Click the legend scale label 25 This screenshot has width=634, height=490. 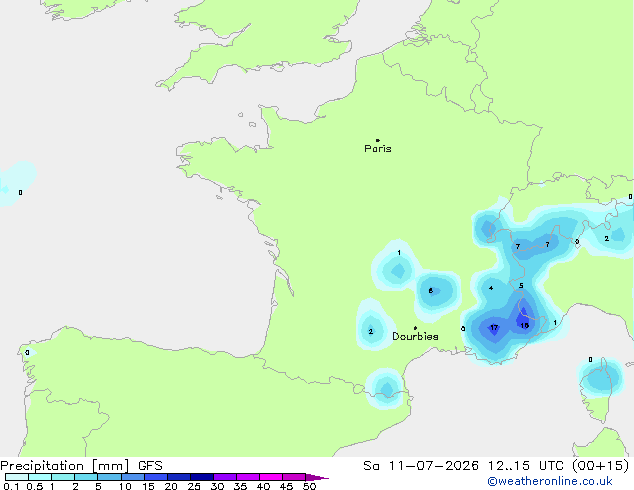click(x=194, y=486)
